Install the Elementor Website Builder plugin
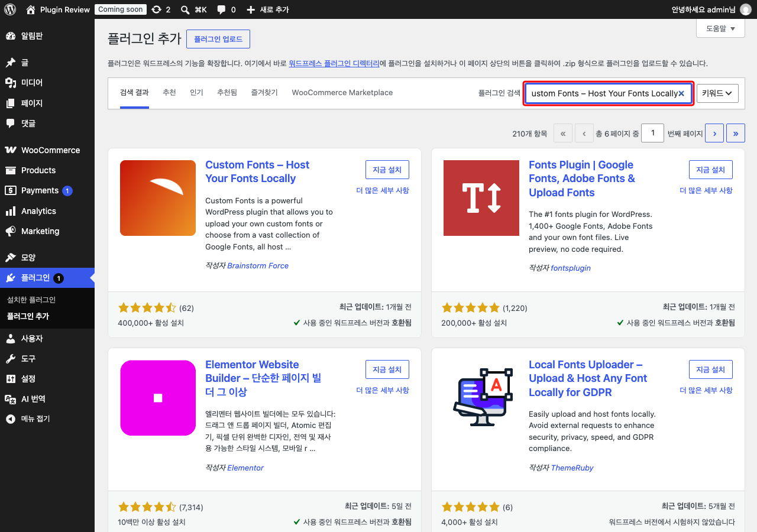The height and width of the screenshot is (532, 757). tap(387, 369)
